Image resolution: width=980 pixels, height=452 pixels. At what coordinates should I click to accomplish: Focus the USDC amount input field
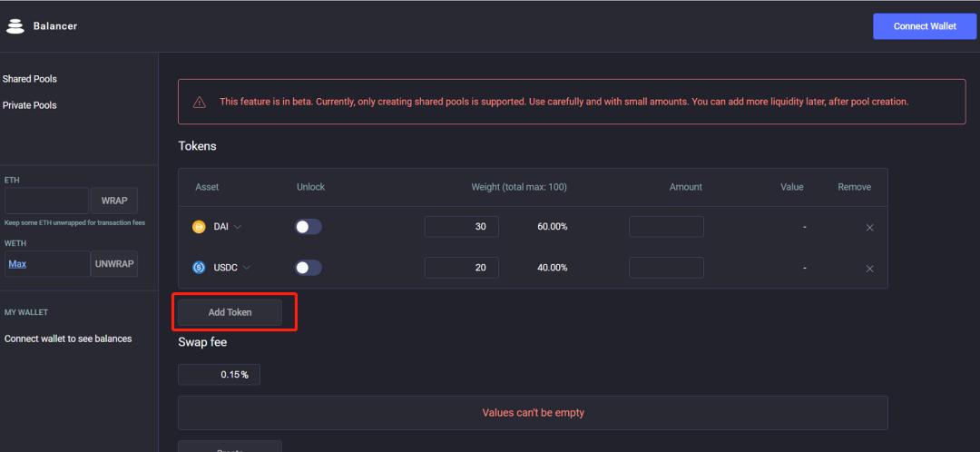tap(666, 268)
